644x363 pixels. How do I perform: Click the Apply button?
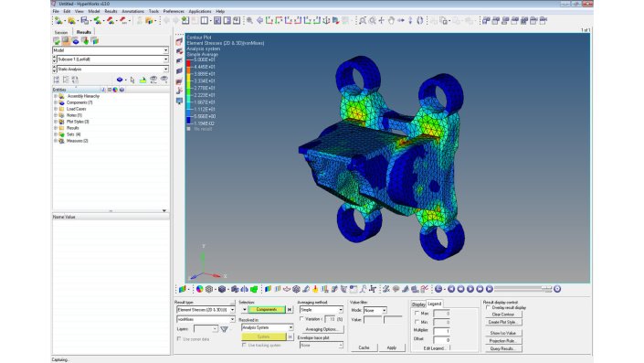(x=392, y=347)
